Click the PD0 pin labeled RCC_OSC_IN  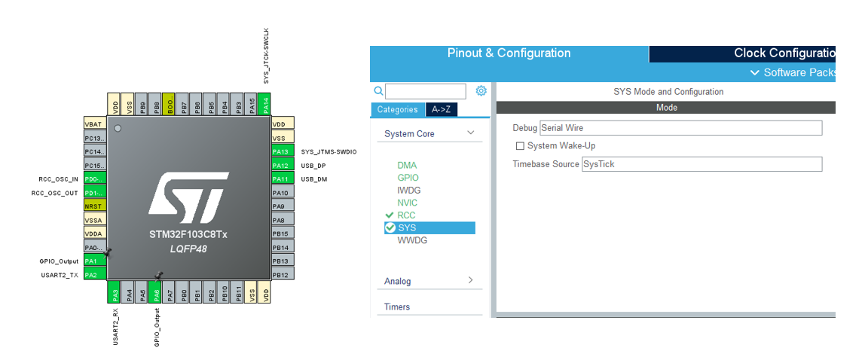click(95, 178)
